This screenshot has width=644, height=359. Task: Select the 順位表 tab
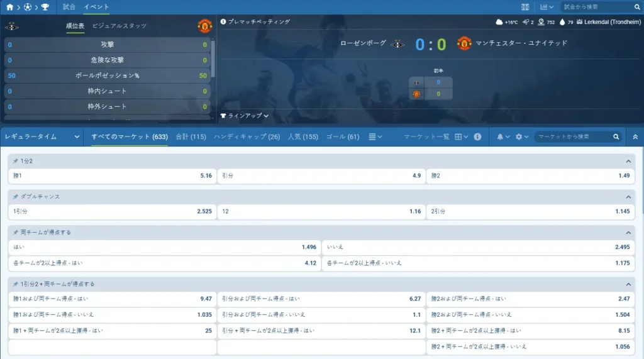(x=75, y=26)
